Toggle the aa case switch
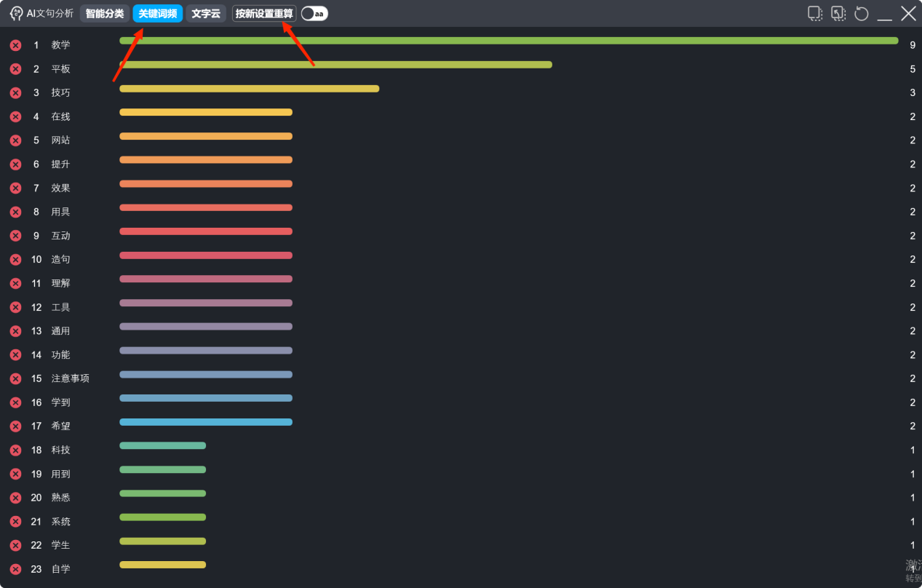Viewport: 922px width, 588px height. pos(314,14)
